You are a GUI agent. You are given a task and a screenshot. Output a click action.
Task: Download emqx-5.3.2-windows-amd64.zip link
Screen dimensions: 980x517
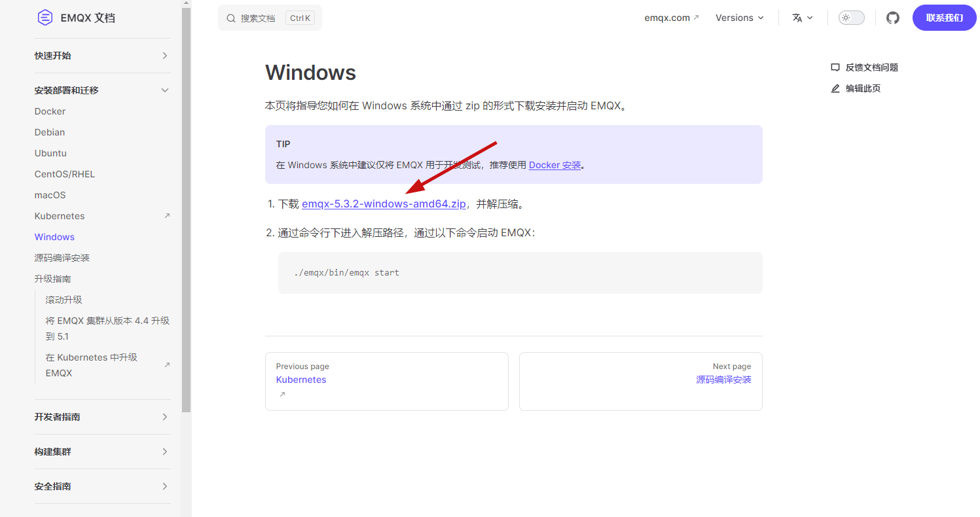(384, 204)
